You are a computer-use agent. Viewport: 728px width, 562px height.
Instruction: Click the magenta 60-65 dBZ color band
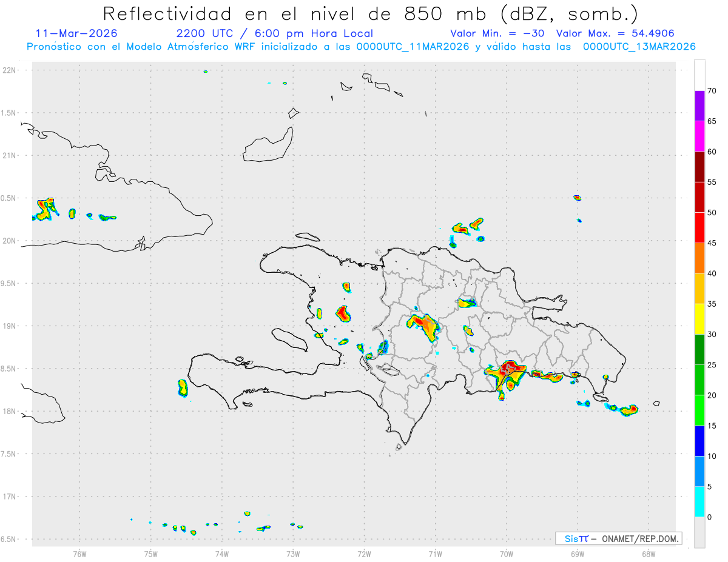point(699,136)
